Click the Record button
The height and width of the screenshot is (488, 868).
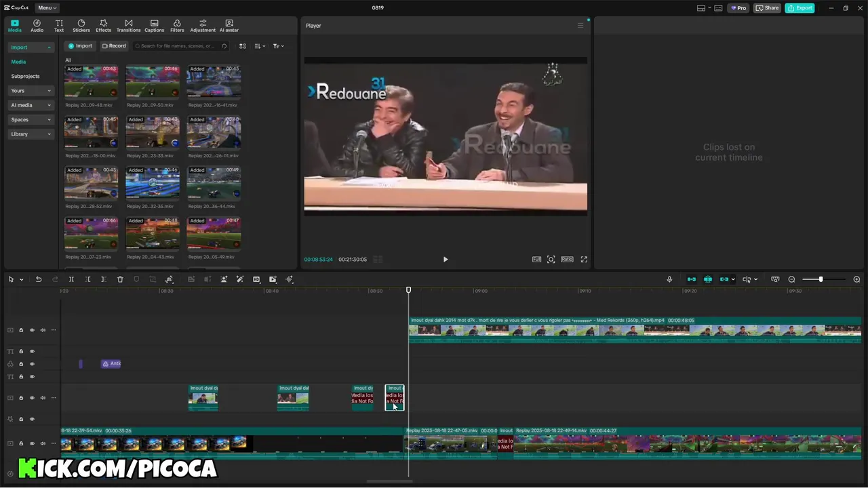pos(114,46)
